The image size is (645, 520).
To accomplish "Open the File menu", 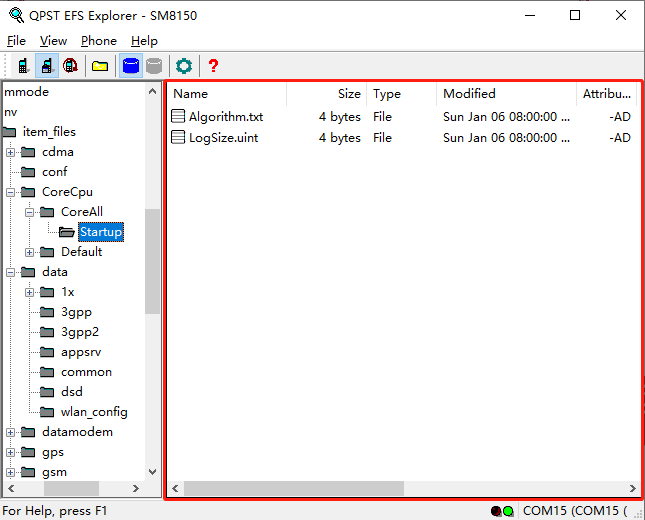I will click(16, 41).
